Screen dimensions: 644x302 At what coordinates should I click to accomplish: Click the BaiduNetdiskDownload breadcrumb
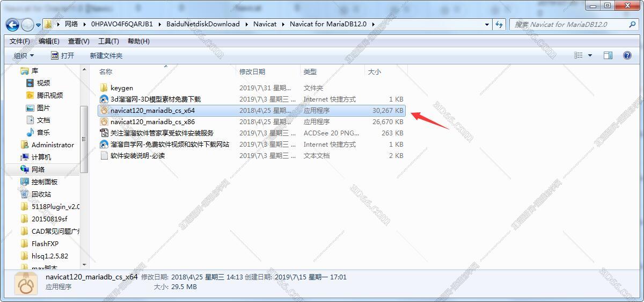point(203,24)
